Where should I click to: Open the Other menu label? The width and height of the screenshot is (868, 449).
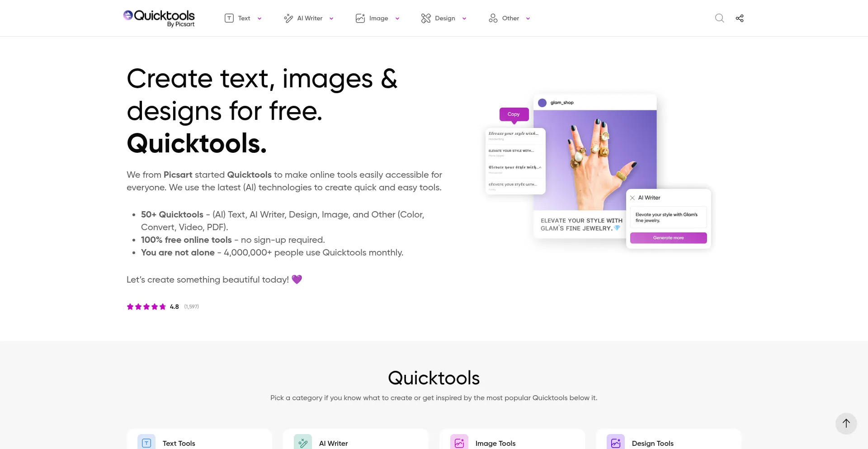tap(510, 18)
